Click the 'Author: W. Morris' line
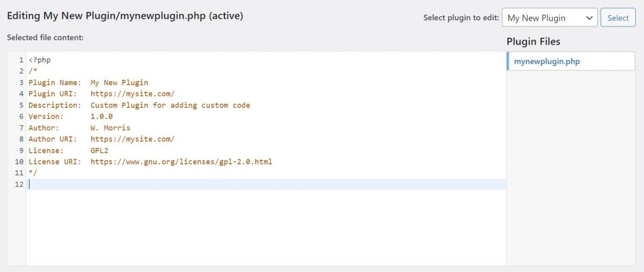644x272 pixels. point(79,128)
